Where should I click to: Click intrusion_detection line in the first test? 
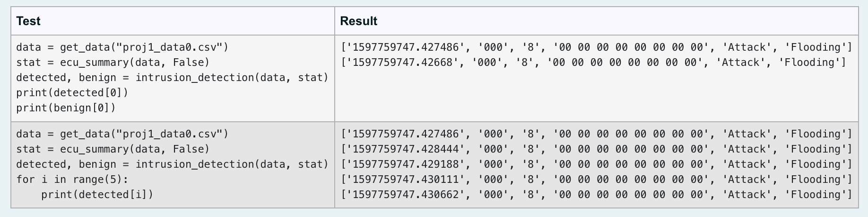pyautogui.click(x=172, y=78)
